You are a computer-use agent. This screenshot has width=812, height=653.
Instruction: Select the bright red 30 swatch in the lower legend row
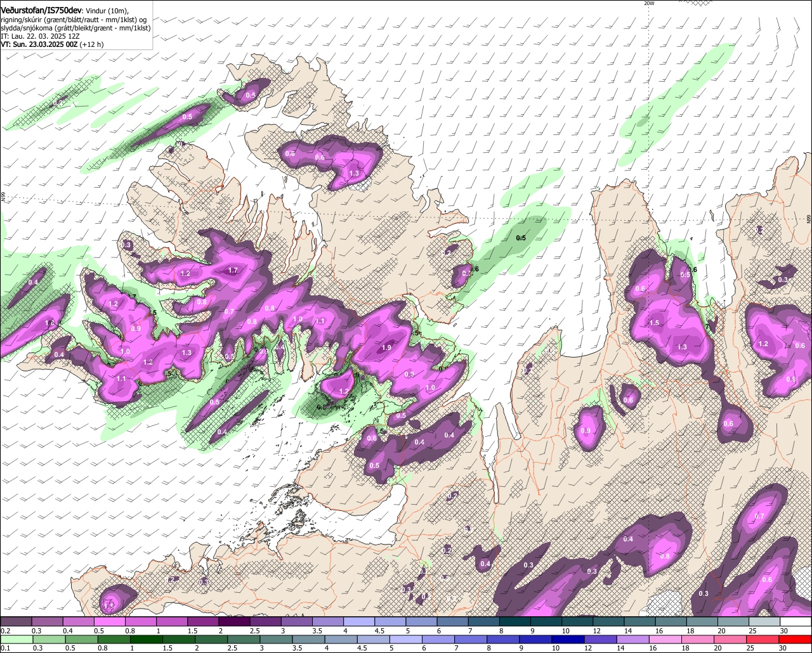(796, 639)
